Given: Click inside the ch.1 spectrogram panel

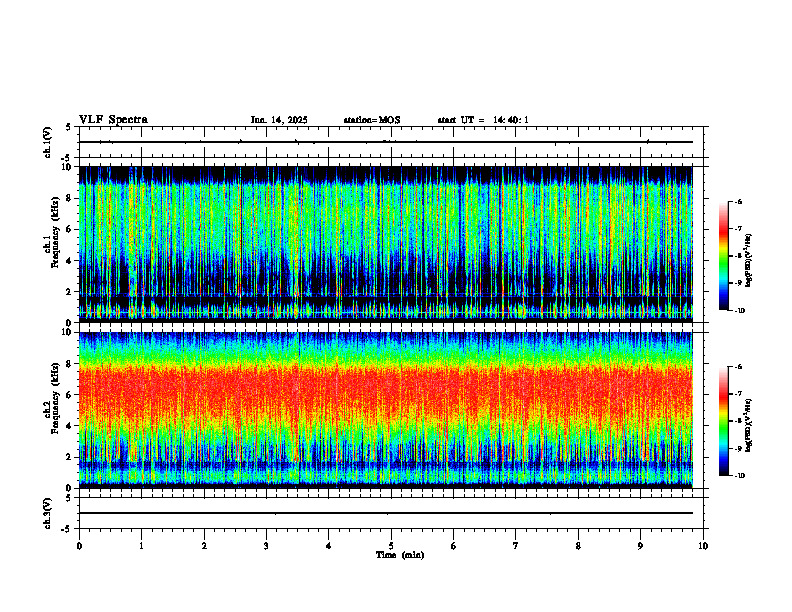Looking at the screenshot, I should 386,244.
